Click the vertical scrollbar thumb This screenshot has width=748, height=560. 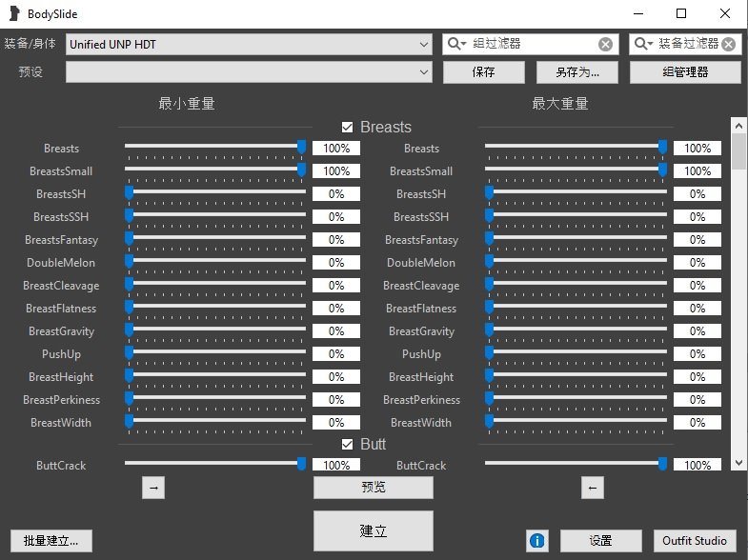[738, 151]
